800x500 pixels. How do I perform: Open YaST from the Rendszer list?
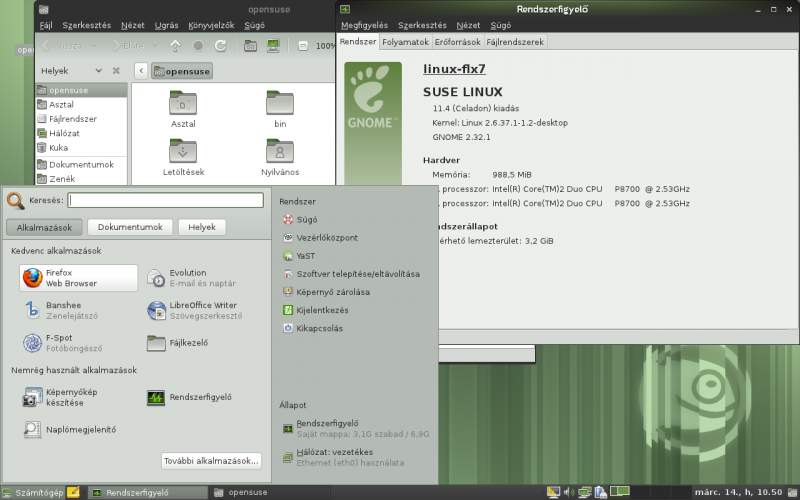point(305,255)
